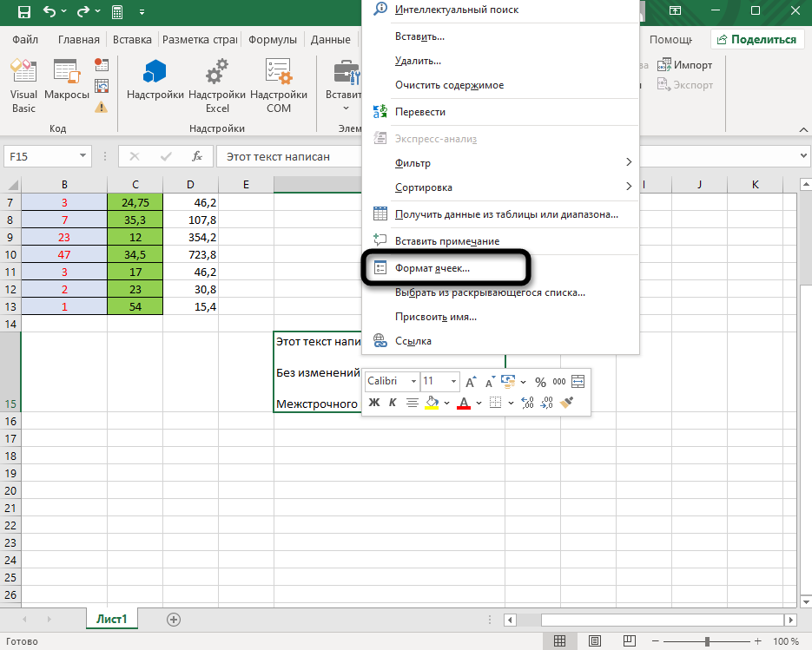Viewport: 812px width, 650px height.
Task: Apply percent style from mini toolbar
Action: (540, 382)
